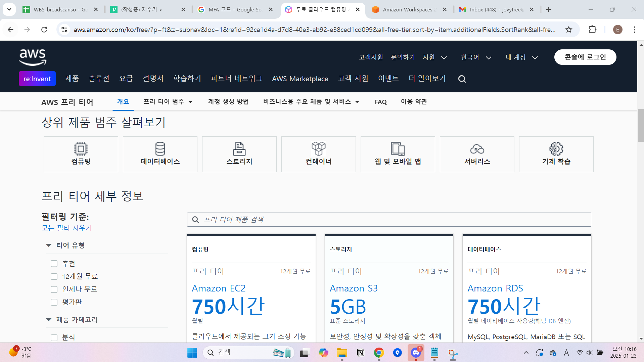Open the Windows Start menu
644x362 pixels.
192,353
